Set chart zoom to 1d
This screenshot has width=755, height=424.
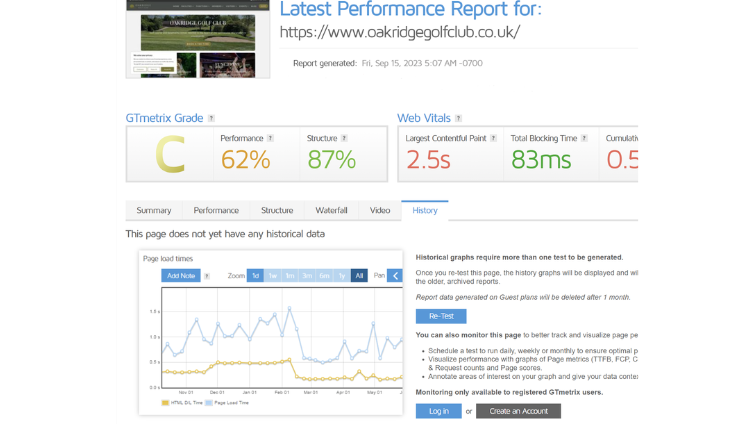[x=255, y=276]
